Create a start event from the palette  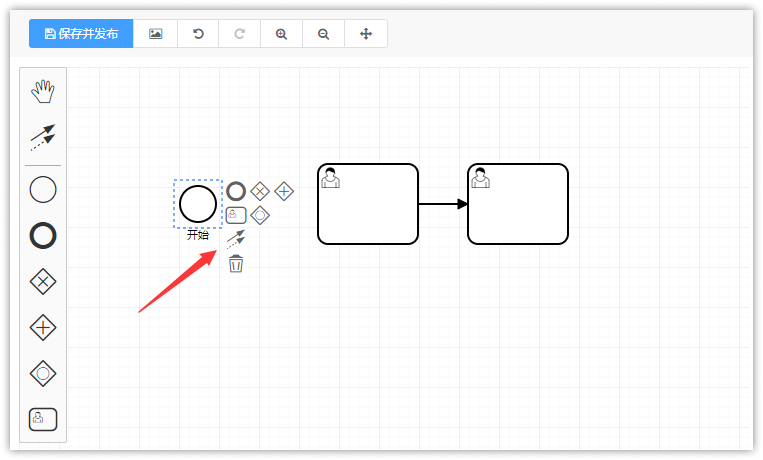click(43, 189)
